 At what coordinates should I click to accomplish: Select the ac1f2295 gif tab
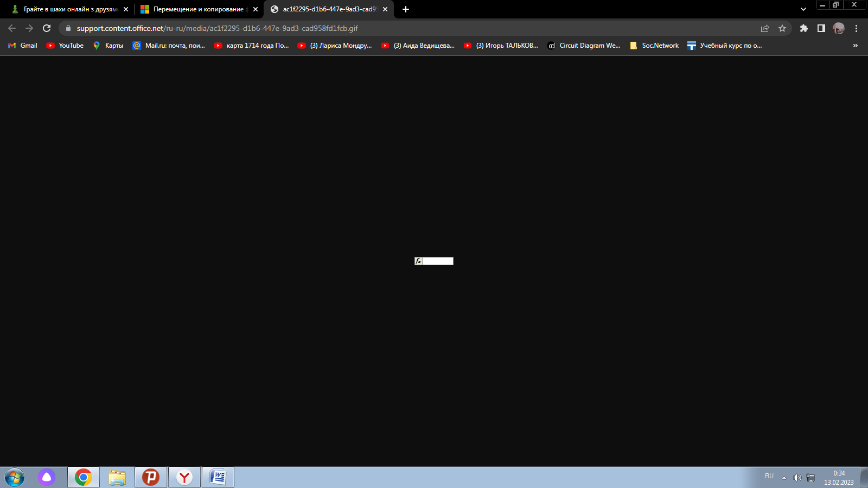[x=329, y=9]
